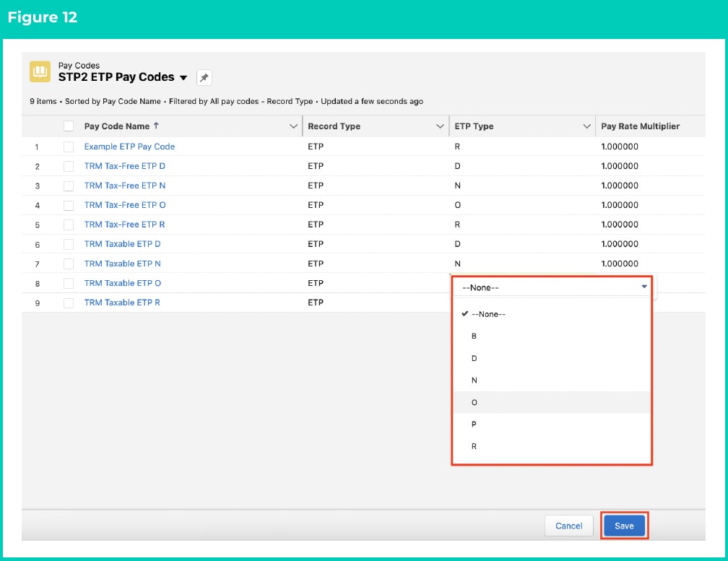This screenshot has height=561, width=728.
Task: Check the TRM Tax-Free ETP N row
Action: [x=69, y=186]
